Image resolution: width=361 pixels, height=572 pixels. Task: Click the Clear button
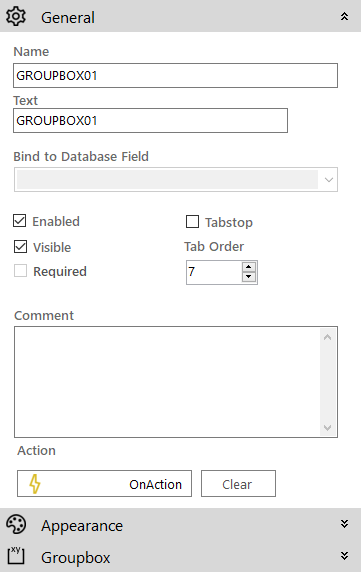click(238, 484)
